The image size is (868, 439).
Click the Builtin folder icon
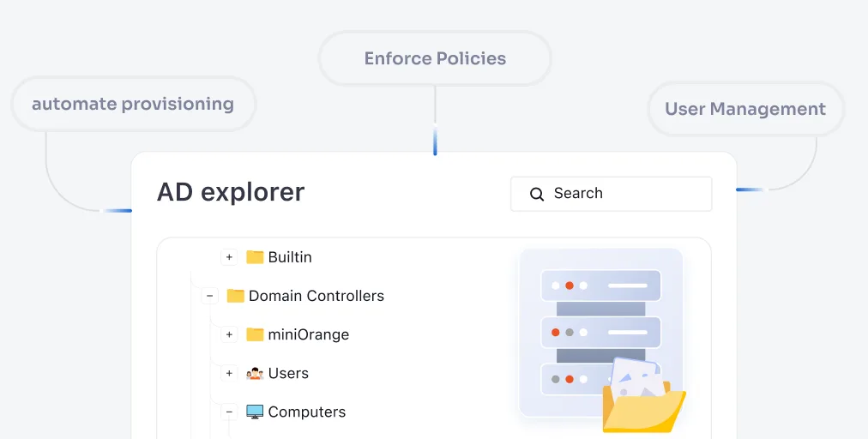point(255,257)
